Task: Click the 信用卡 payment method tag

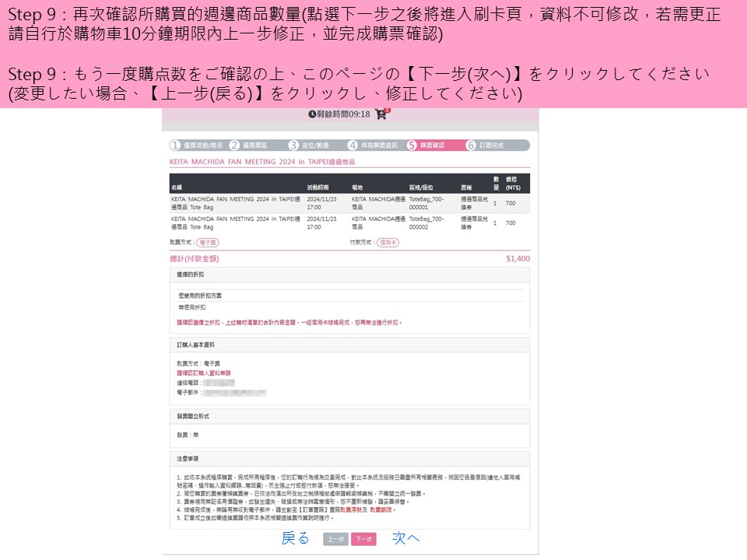Action: coord(389,243)
